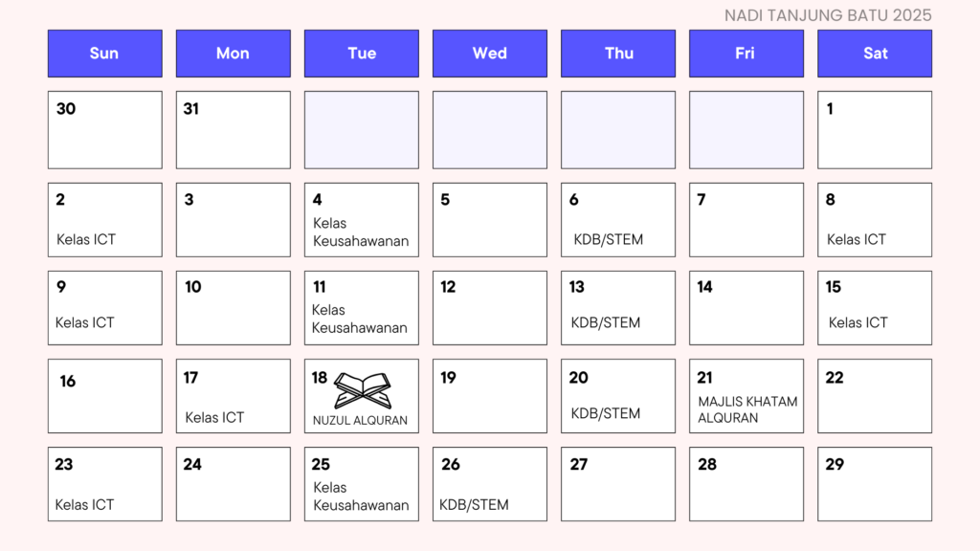Viewport: 980px width, 551px height.
Task: Select the Kelas ICT entry on day 2
Action: [x=86, y=239]
